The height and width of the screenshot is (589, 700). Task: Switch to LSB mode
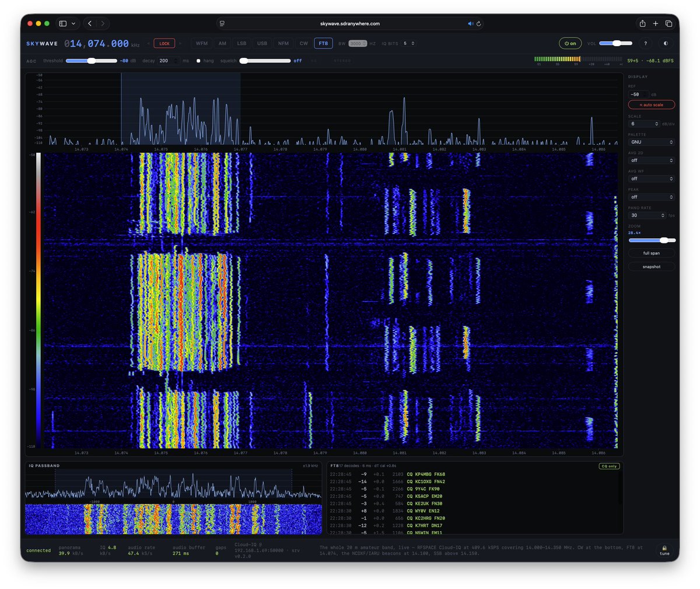coord(242,43)
